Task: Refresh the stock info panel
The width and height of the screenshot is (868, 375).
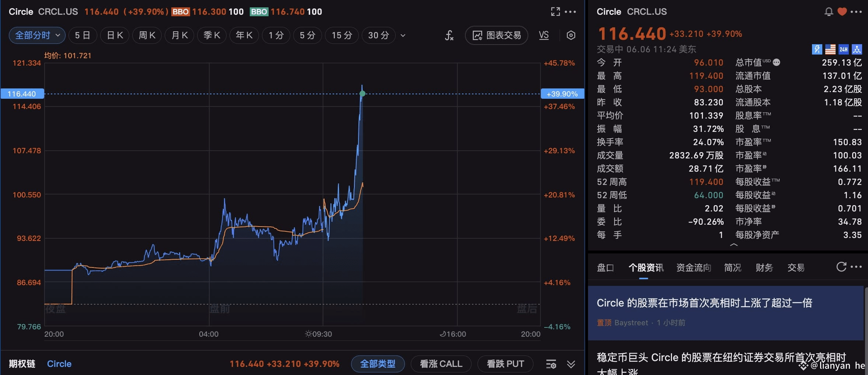Action: pos(841,267)
